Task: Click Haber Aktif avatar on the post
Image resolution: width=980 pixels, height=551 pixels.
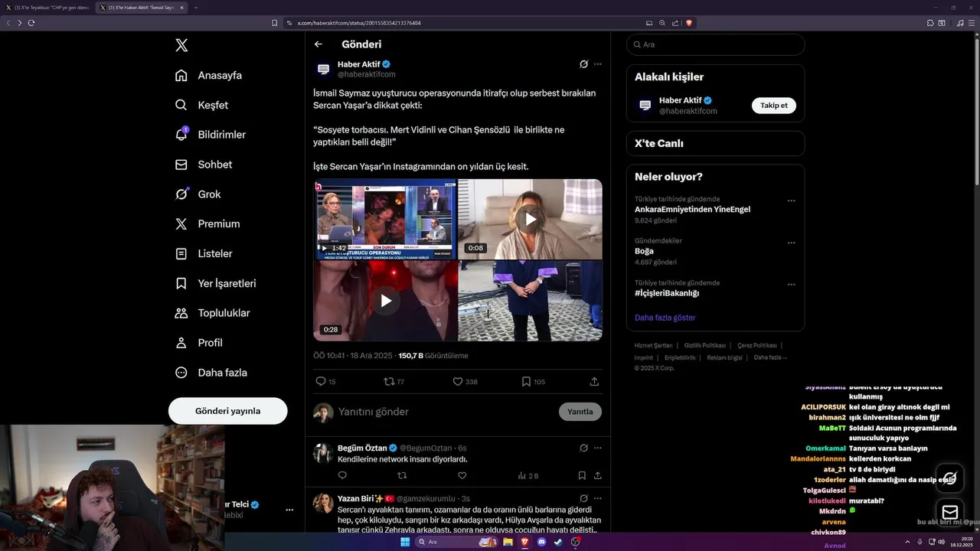Action: pyautogui.click(x=323, y=69)
